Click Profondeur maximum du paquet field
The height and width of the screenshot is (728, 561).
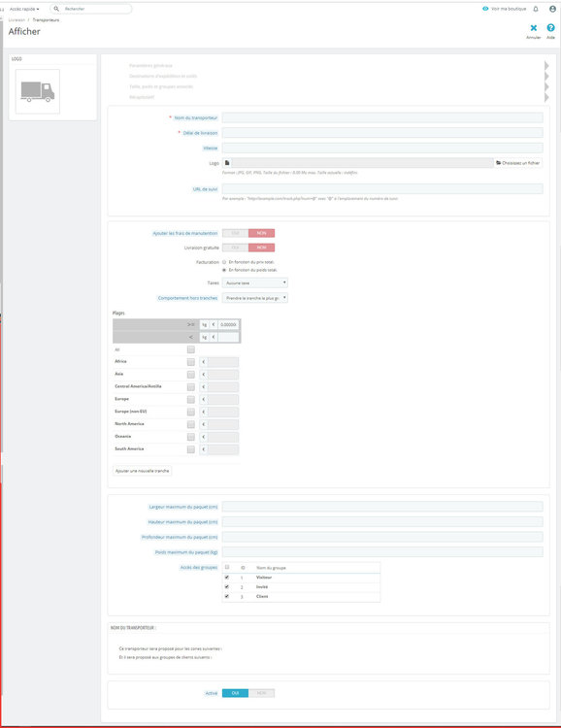(382, 537)
